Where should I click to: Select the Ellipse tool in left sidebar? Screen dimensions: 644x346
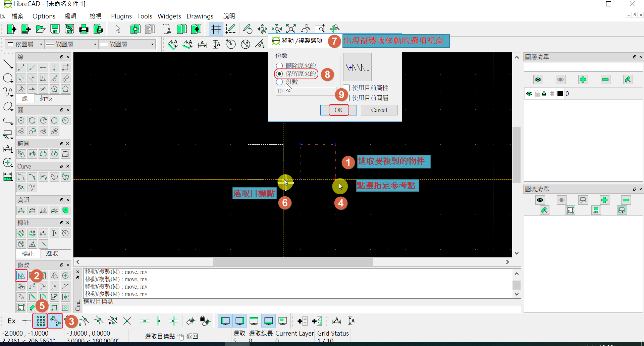8,107
